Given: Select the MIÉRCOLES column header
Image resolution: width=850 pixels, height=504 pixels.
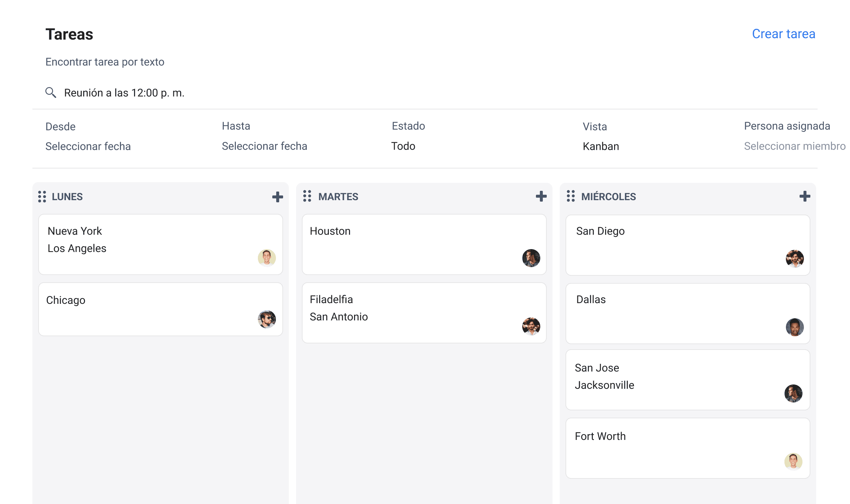Looking at the screenshot, I should (608, 197).
